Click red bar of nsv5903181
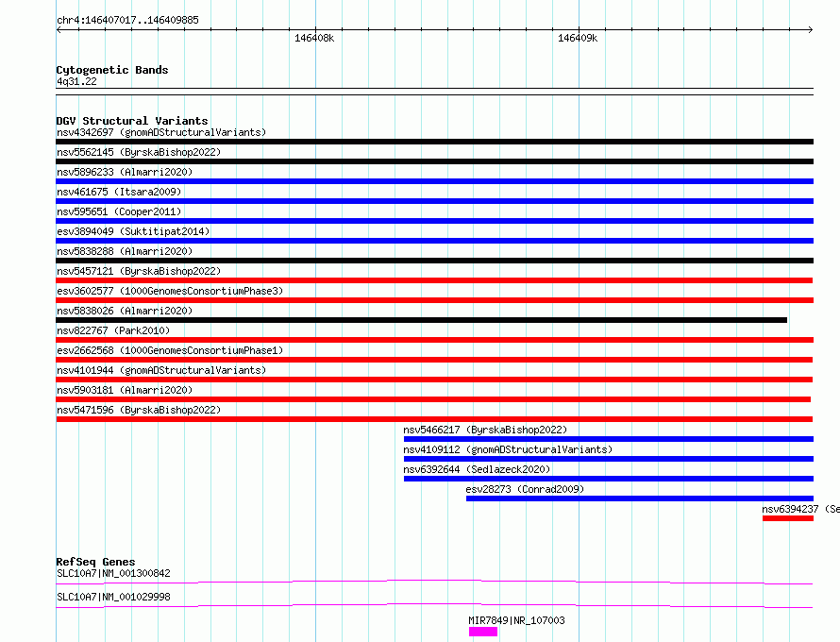 point(433,399)
